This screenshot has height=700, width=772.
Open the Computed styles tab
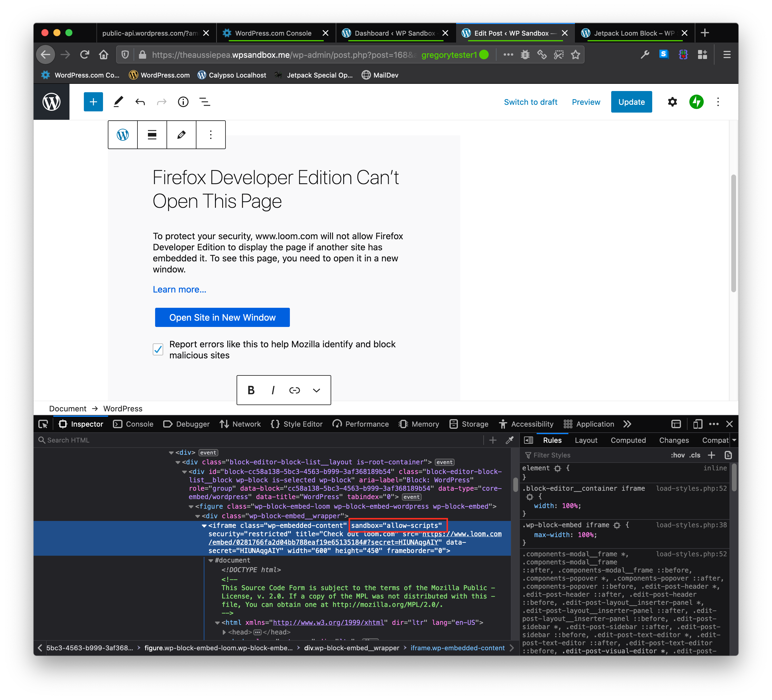coord(628,440)
